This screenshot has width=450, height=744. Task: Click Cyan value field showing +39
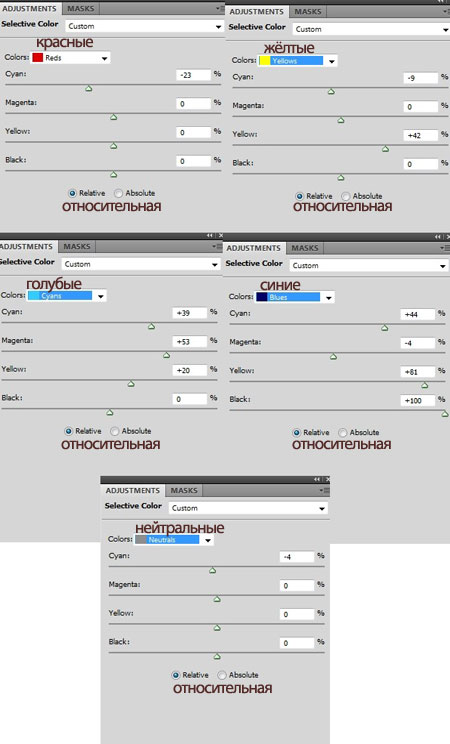(x=189, y=313)
